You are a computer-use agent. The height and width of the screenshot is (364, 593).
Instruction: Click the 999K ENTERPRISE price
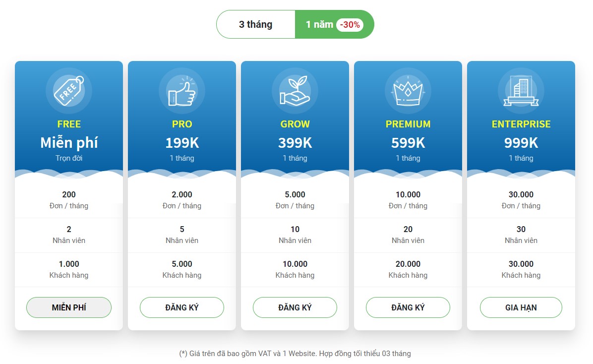521,143
